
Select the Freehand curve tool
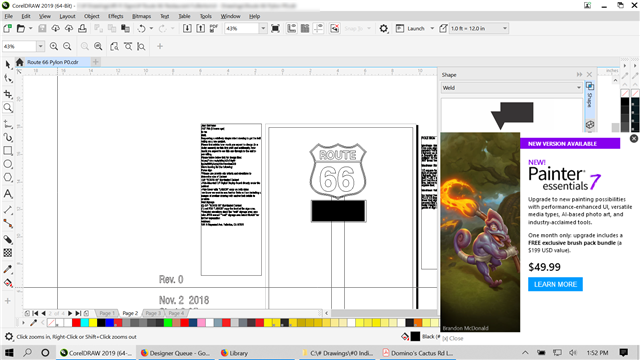[x=8, y=124]
